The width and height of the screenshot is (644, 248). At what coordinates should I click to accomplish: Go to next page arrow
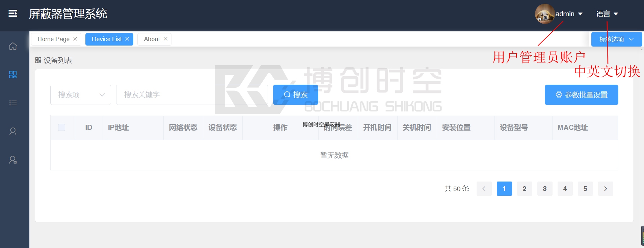[606, 189]
